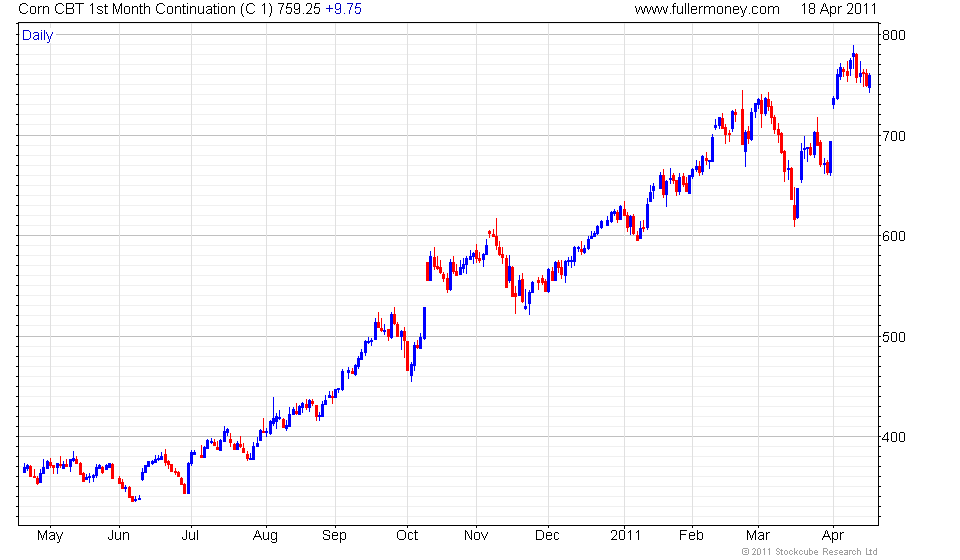Click the 'Dec' month axis label
Image resolution: width=960 pixels, height=560 pixels.
[x=547, y=536]
